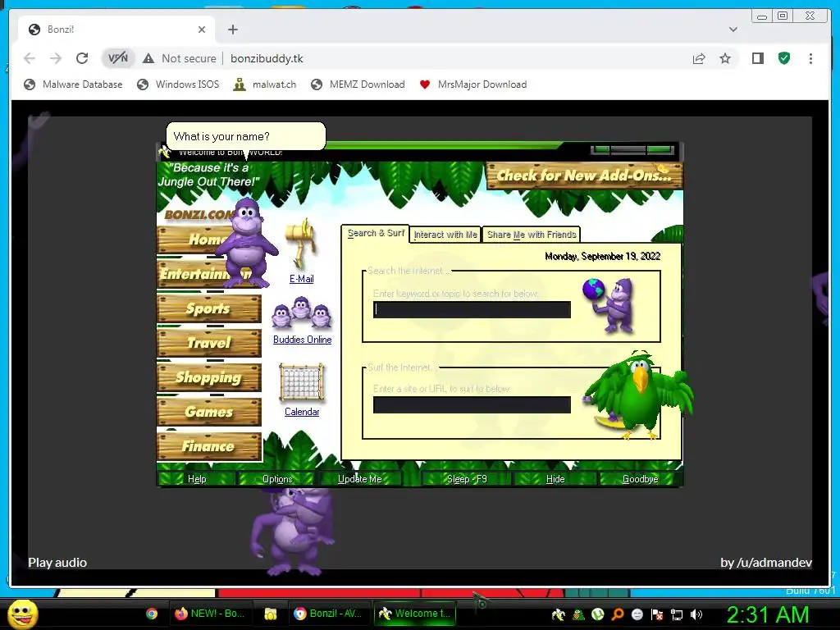Open the Shopping section

(209, 377)
